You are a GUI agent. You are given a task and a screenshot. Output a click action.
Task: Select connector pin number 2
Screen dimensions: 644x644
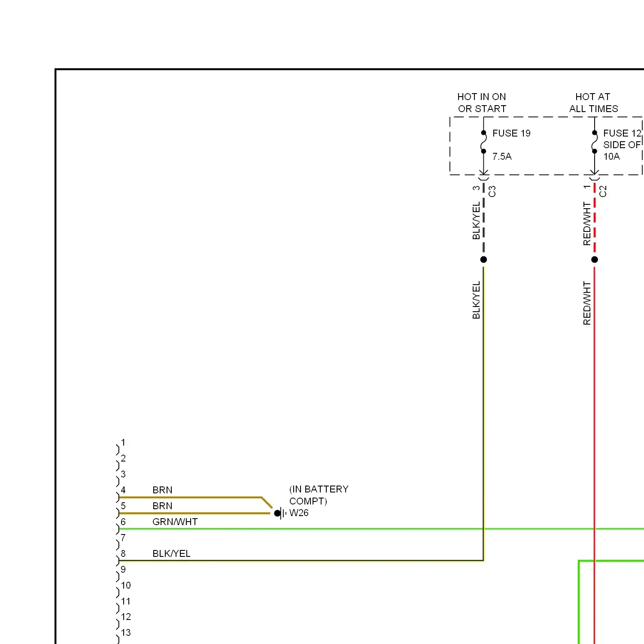coord(123,458)
